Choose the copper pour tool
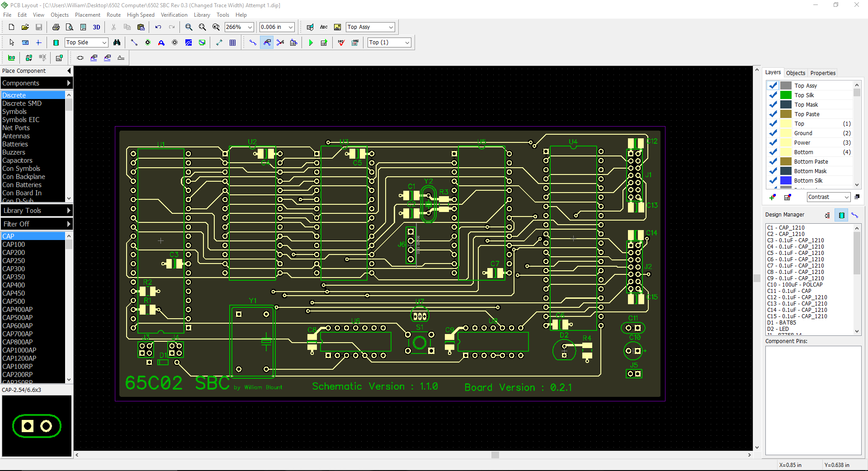The height and width of the screenshot is (471, 868). click(x=189, y=42)
